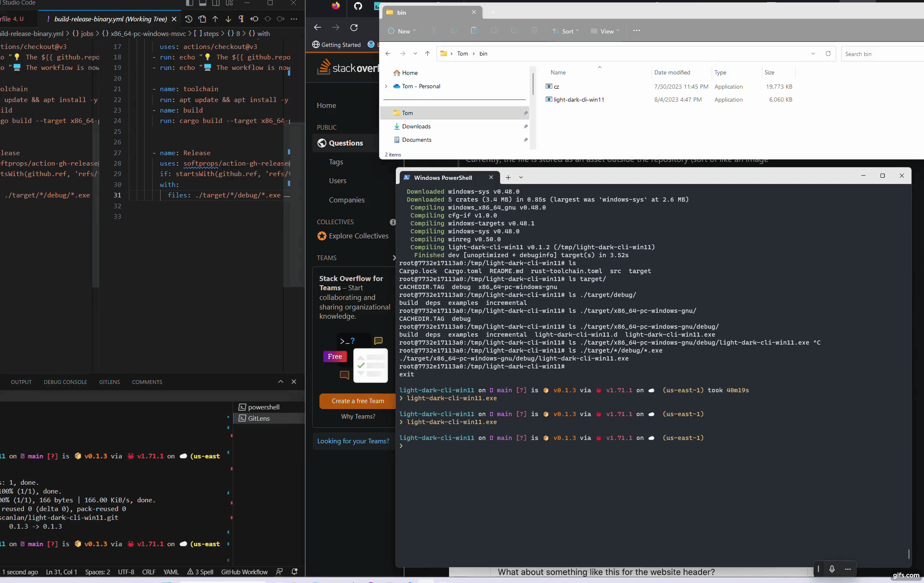Image resolution: width=924 pixels, height=583 pixels.
Task: Open new-tab dropdown arrow in Windows PowerShell
Action: coord(521,177)
